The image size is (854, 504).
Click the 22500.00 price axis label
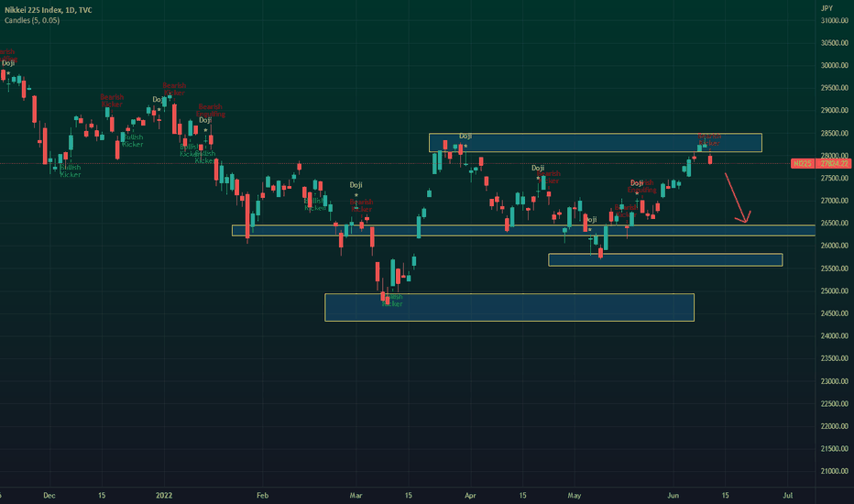[x=835, y=404]
